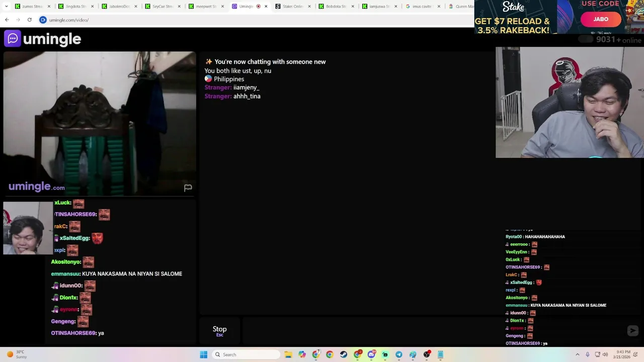Click the taskbar clock showing 9:43 PM

[621, 354]
